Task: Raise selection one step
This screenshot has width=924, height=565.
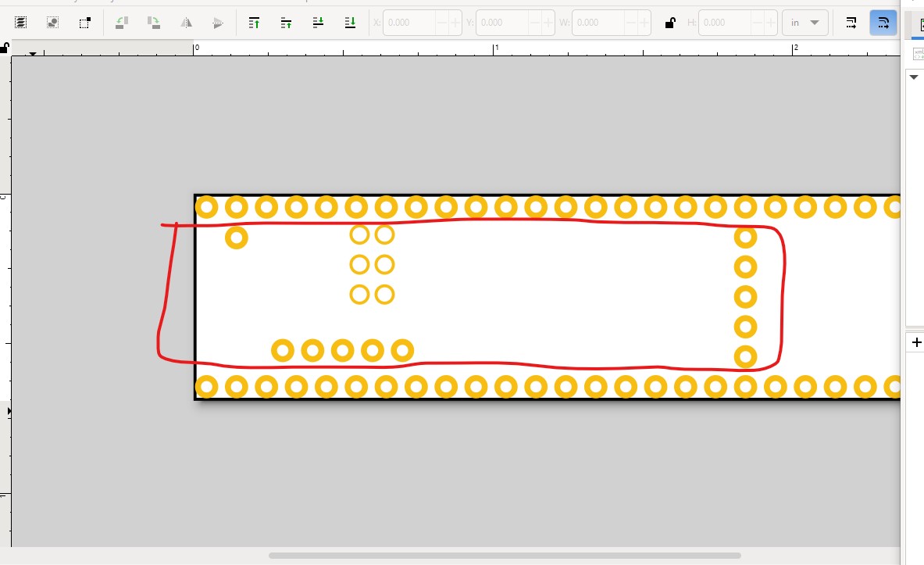Action: (287, 23)
